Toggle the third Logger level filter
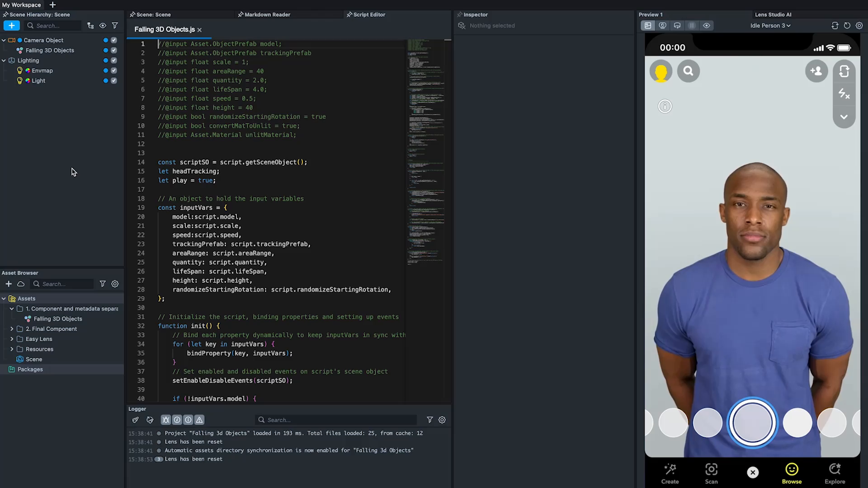Image resolution: width=868 pixels, height=488 pixels. pyautogui.click(x=188, y=420)
